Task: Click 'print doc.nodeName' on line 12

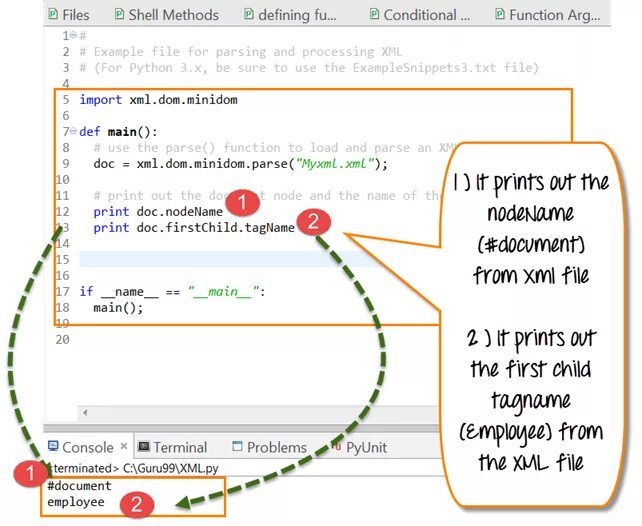Action: click(x=158, y=212)
